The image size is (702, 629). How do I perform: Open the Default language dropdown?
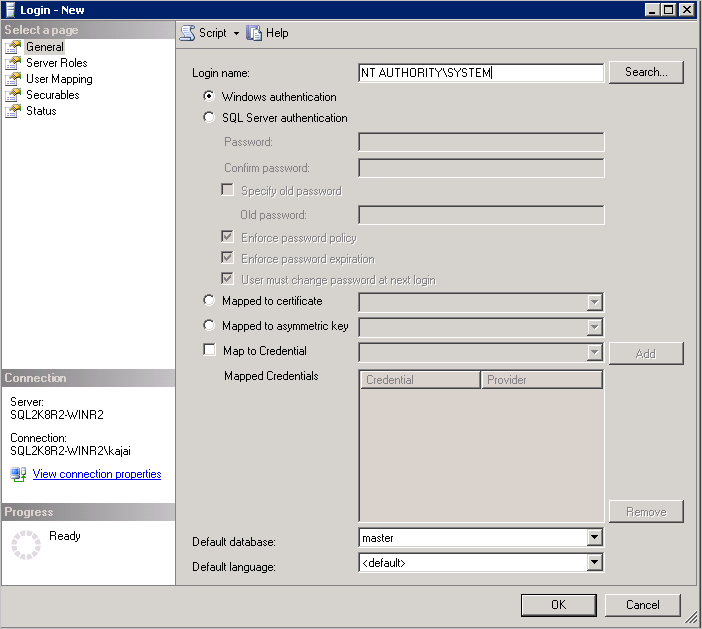click(x=594, y=563)
